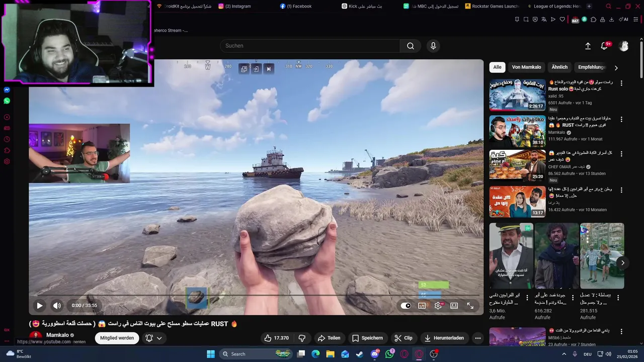The width and height of the screenshot is (644, 362).
Task: Open Messenger in the Opera sidebar
Action: (x=7, y=90)
